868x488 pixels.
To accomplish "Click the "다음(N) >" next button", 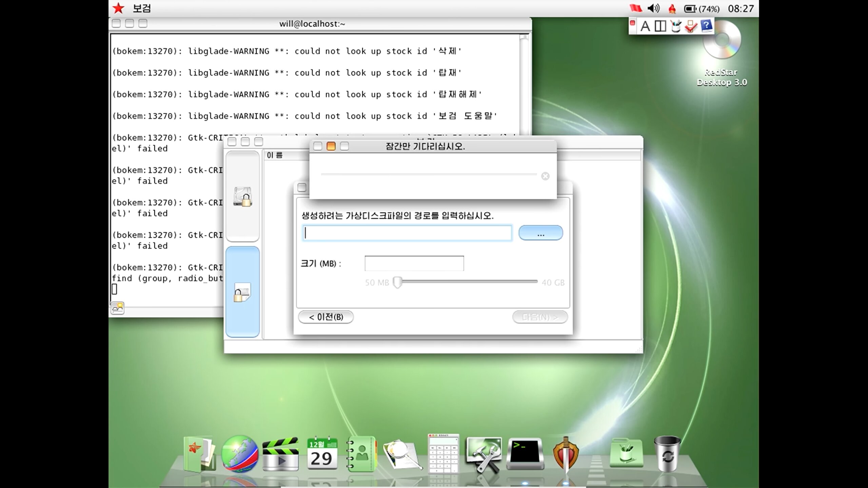I will point(540,317).
